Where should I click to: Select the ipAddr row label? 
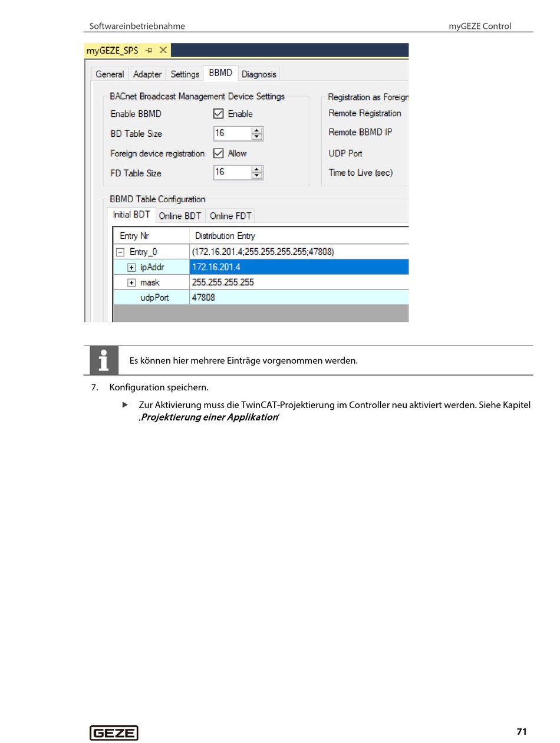click(x=152, y=267)
